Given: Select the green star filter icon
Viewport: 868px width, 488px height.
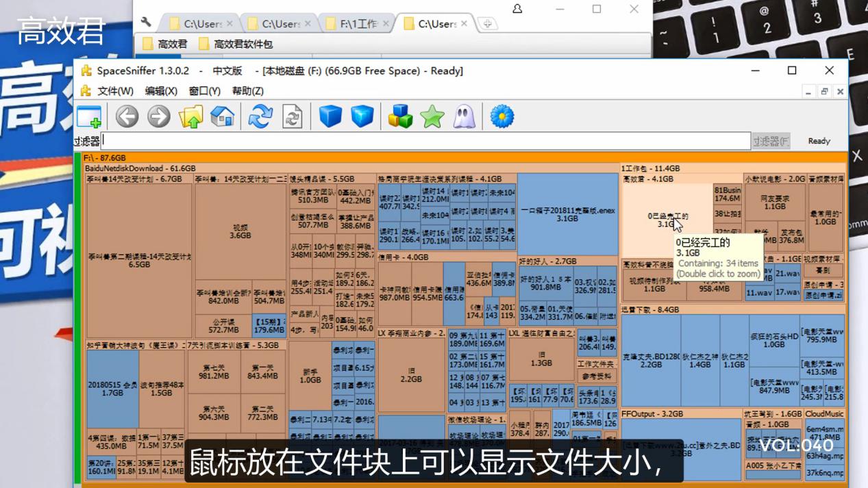Looking at the screenshot, I should tap(433, 116).
